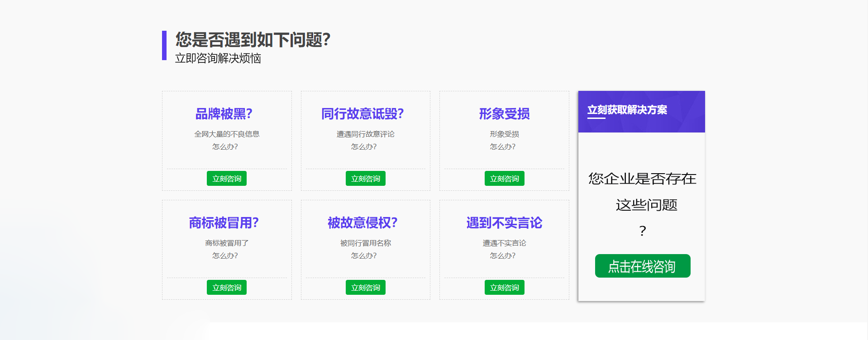Screen dimensions: 868x340
Task: Open the 被故意侵权? card heading
Action: pos(362,223)
